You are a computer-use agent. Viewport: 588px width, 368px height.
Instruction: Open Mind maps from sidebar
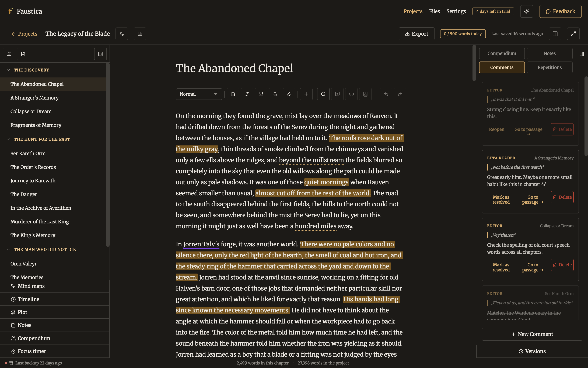(55, 286)
